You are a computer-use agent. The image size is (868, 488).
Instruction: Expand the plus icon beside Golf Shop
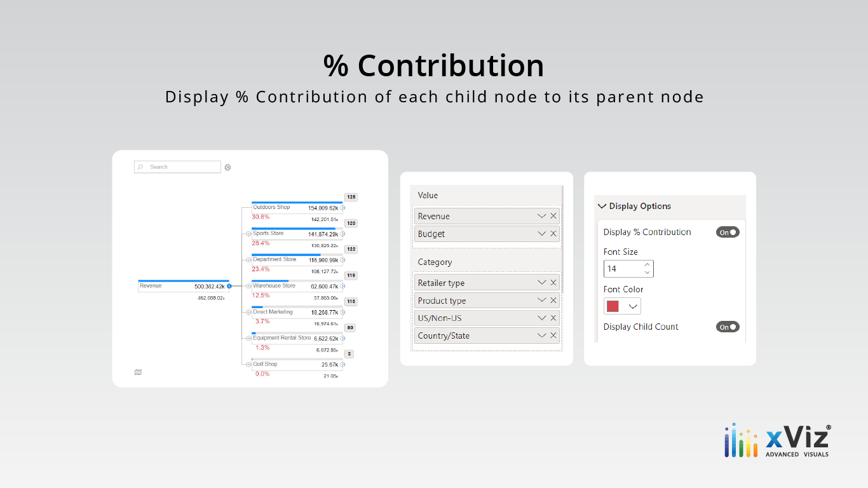click(248, 365)
